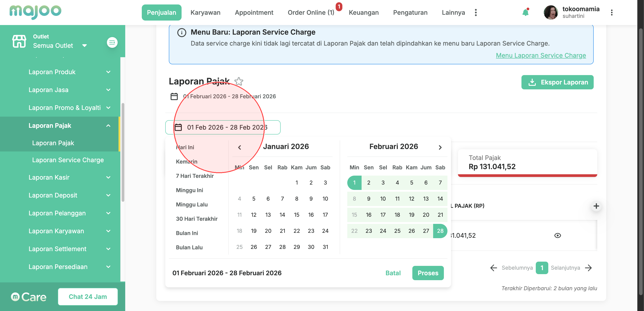Click the sidebar collapse menu icon

click(x=112, y=42)
